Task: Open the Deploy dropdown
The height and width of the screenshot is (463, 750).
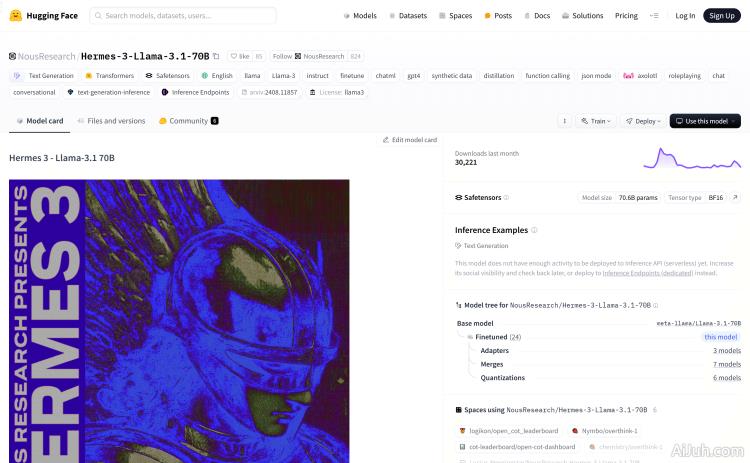Action: pyautogui.click(x=643, y=121)
